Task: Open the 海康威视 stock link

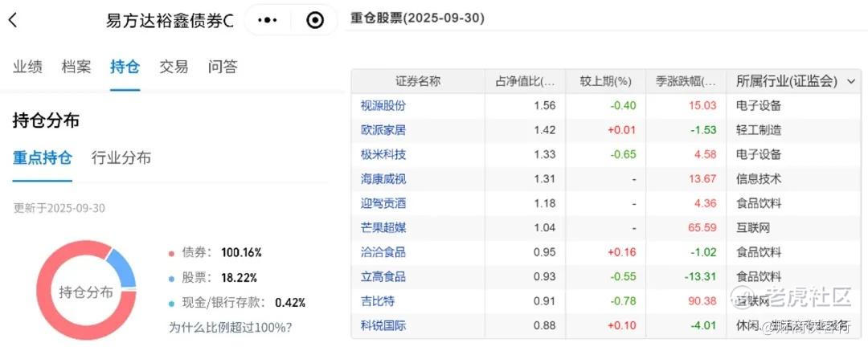Action: (x=383, y=178)
